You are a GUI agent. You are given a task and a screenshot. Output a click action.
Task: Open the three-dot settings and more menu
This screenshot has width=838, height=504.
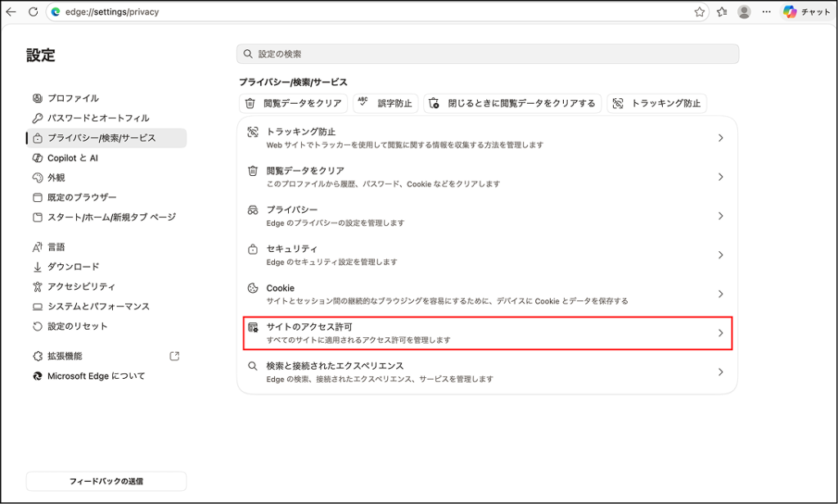[x=766, y=11]
